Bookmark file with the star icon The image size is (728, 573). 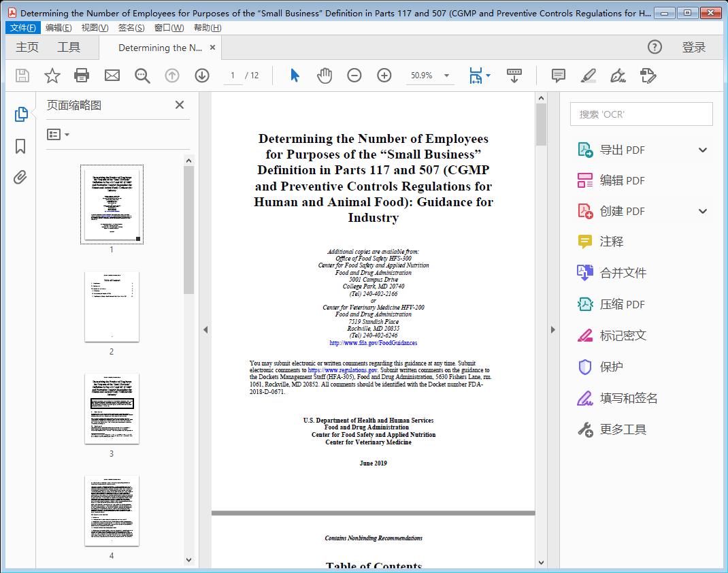[52, 76]
